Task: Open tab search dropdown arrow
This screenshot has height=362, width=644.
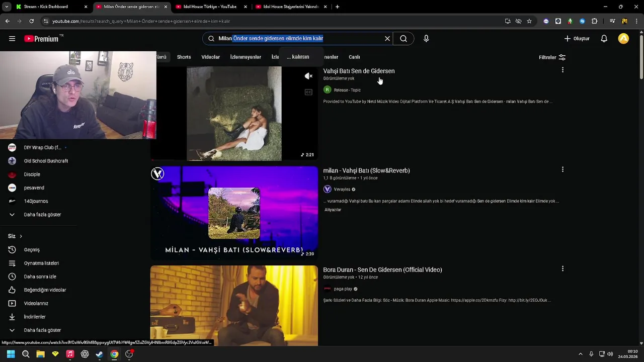Action: [7, 7]
